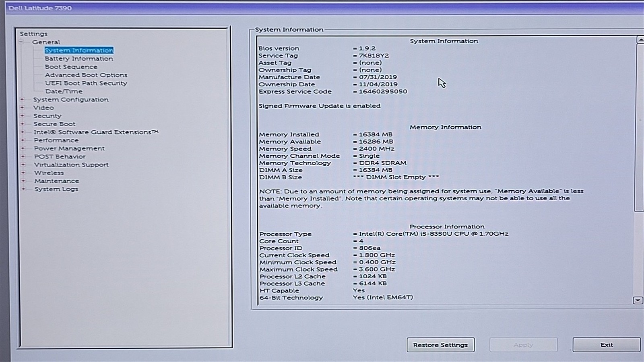The image size is (644, 362).
Task: Expand the Video section
Action: click(23, 107)
